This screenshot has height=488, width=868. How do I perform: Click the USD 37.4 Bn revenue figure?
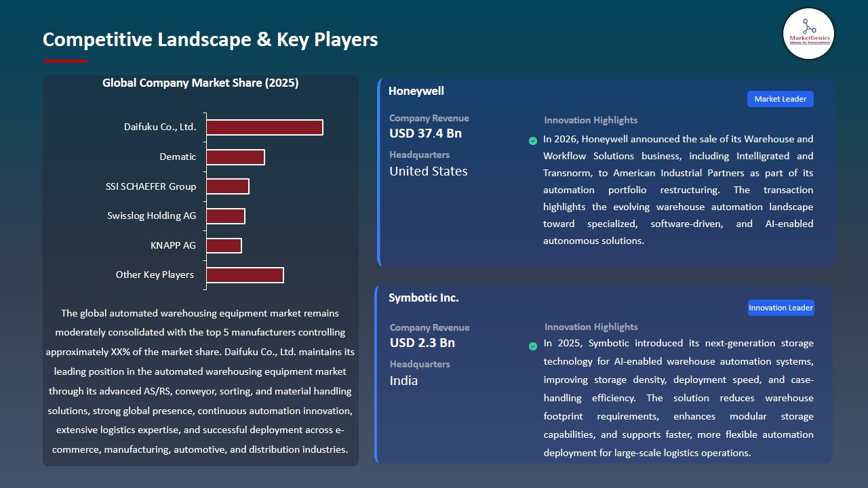425,134
